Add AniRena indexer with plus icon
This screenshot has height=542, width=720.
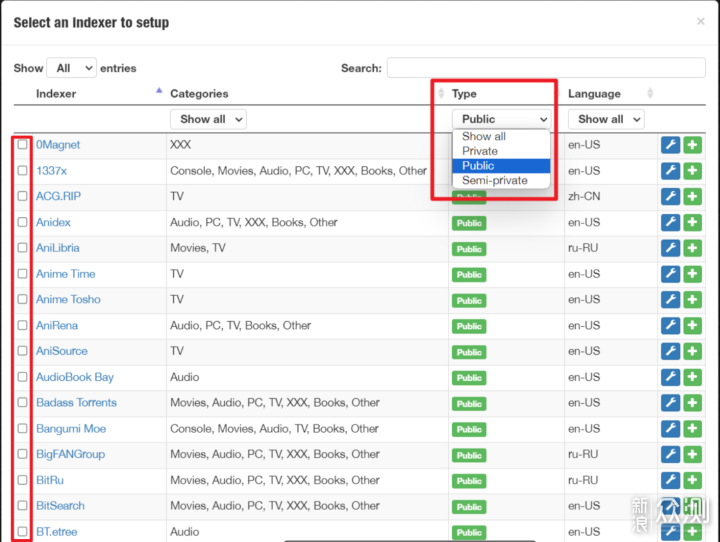coord(692,326)
